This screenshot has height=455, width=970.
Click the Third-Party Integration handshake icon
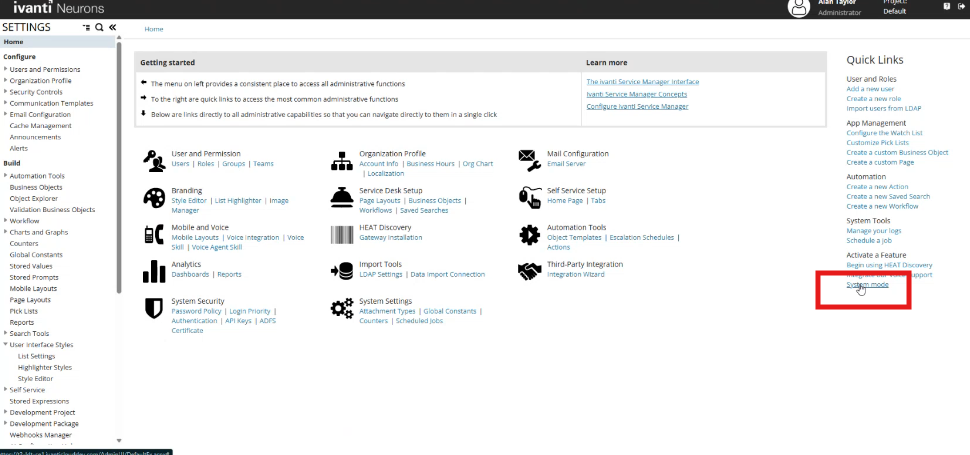click(529, 271)
